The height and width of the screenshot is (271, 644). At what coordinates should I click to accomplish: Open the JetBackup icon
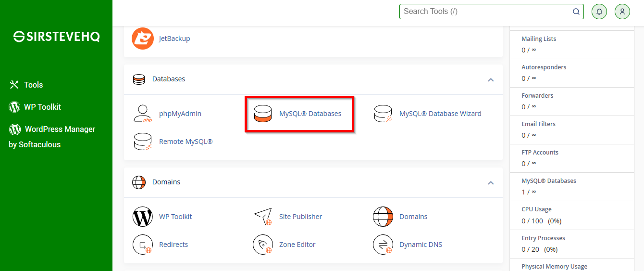(143, 39)
